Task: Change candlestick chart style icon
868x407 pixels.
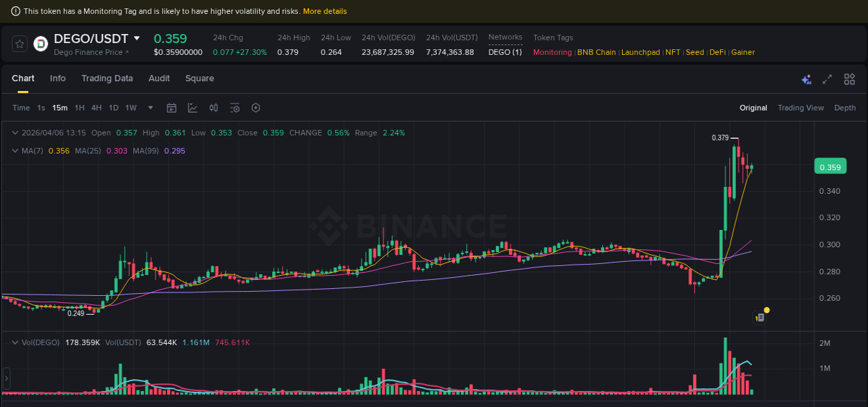Action: 214,108
